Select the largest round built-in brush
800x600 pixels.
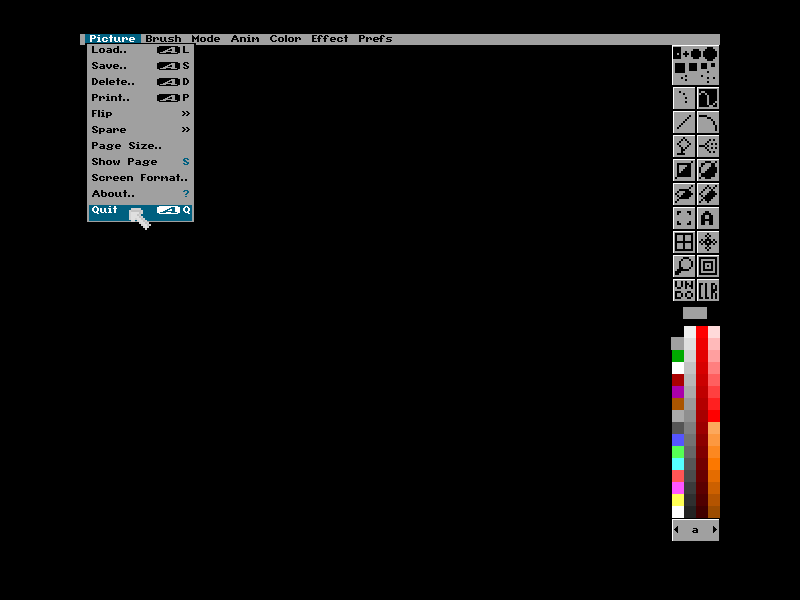coord(710,54)
